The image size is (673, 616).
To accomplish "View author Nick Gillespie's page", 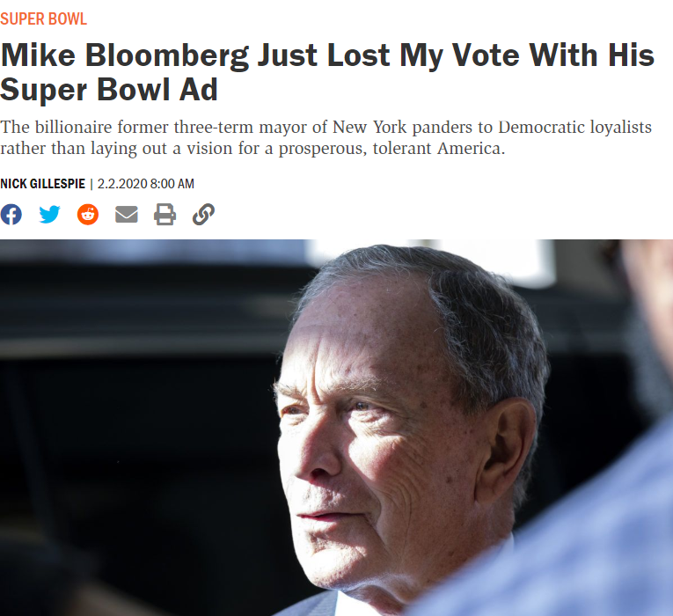I will tap(42, 184).
